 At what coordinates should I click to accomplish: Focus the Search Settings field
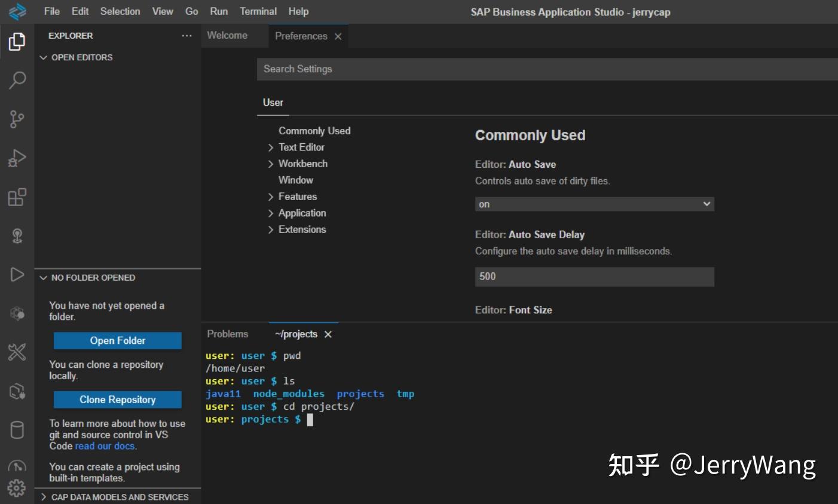[548, 69]
